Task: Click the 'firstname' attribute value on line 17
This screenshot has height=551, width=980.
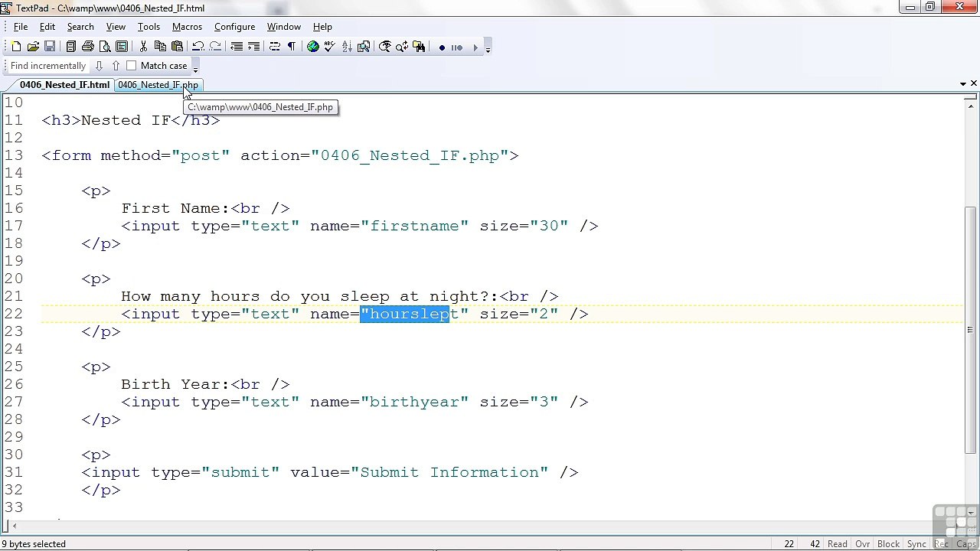Action: 414,226
